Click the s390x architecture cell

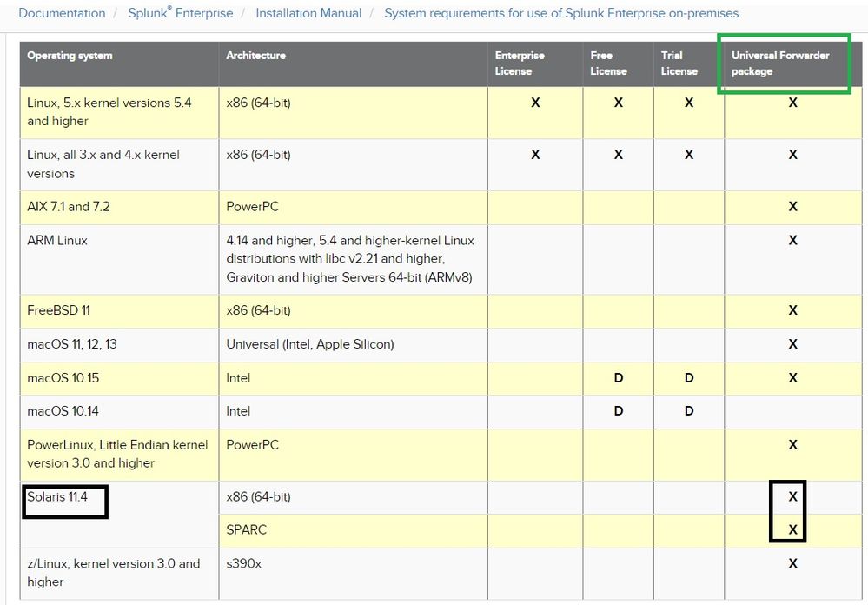(353, 574)
